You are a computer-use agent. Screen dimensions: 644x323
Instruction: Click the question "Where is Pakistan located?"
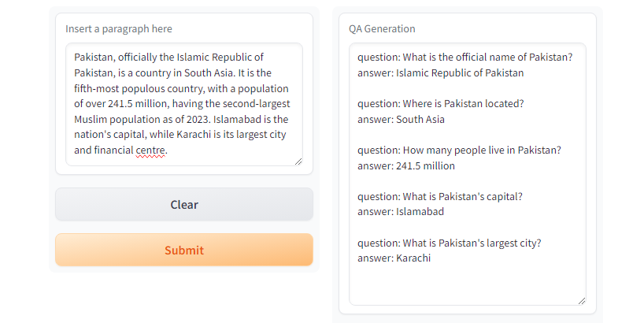440,104
